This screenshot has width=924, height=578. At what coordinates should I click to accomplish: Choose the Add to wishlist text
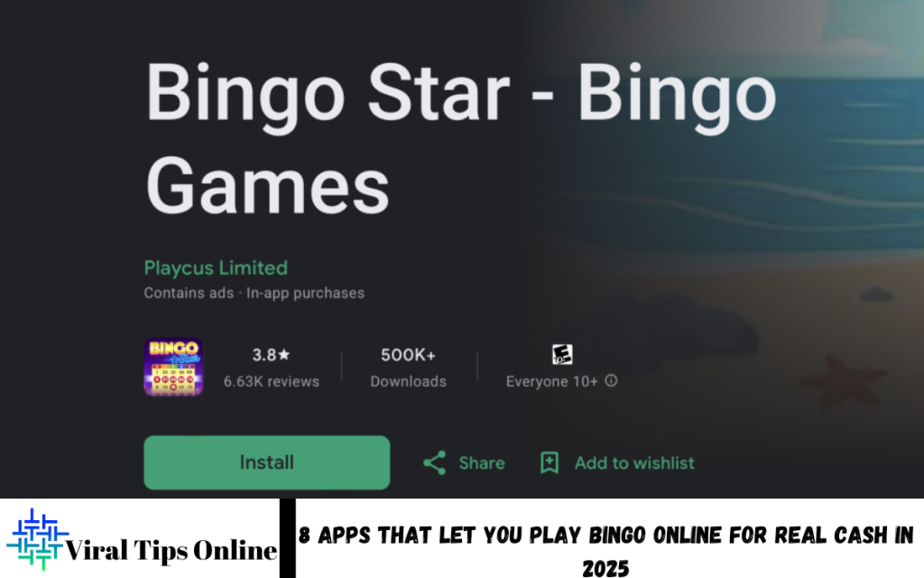pos(634,463)
